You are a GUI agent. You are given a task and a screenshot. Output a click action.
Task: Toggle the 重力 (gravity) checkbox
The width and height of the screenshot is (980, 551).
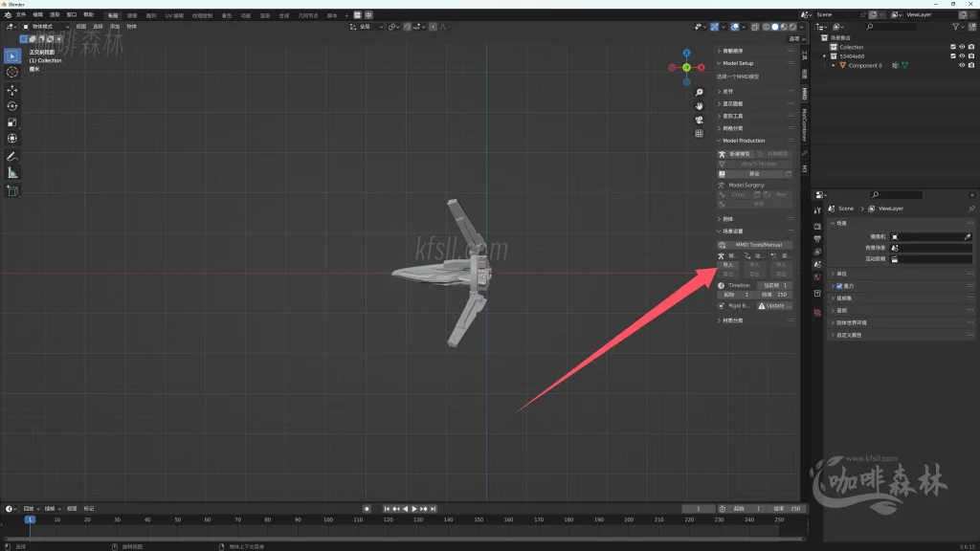click(839, 286)
